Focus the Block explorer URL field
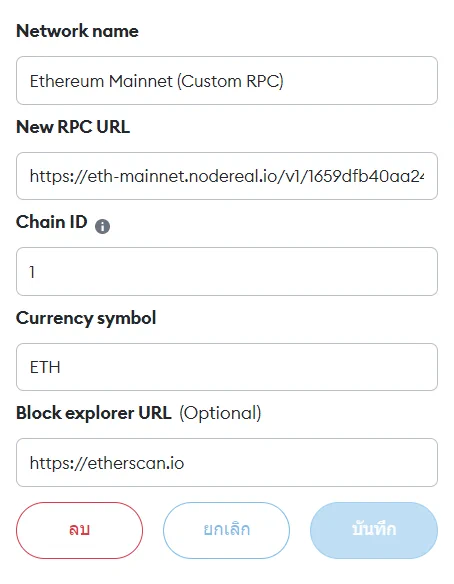Screen dimensions: 454x584 (227, 463)
